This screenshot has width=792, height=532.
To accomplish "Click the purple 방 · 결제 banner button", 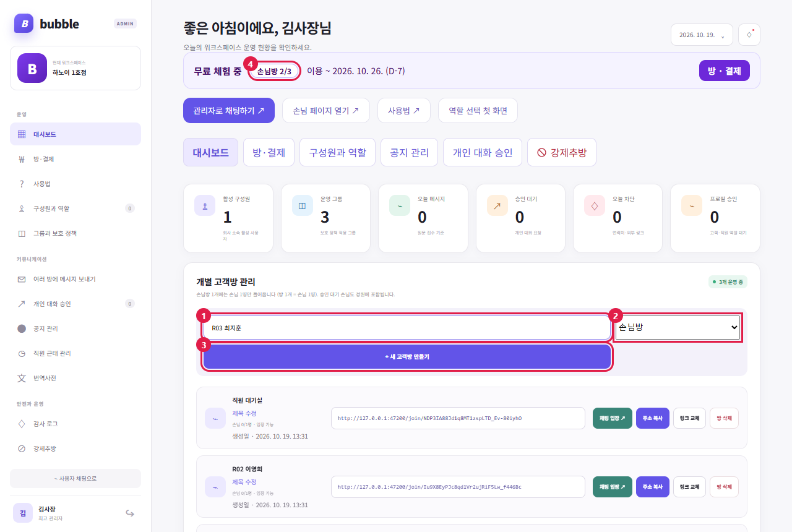I will point(725,71).
